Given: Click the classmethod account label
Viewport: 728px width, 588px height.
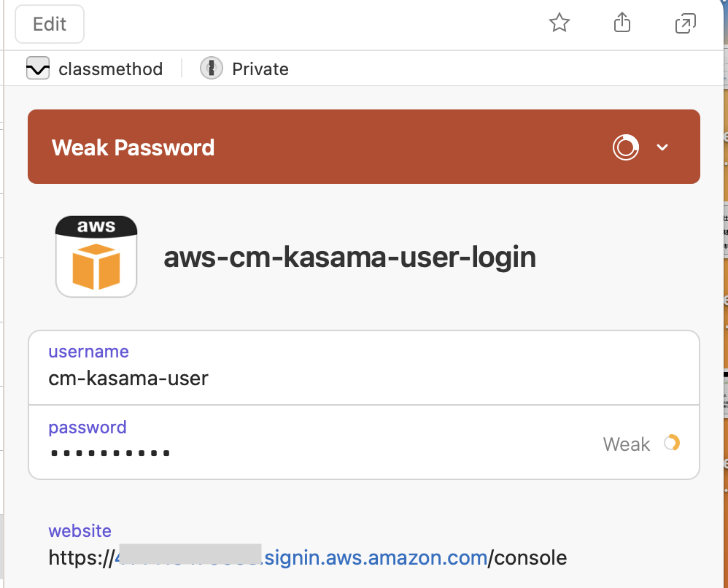Looking at the screenshot, I should point(110,69).
